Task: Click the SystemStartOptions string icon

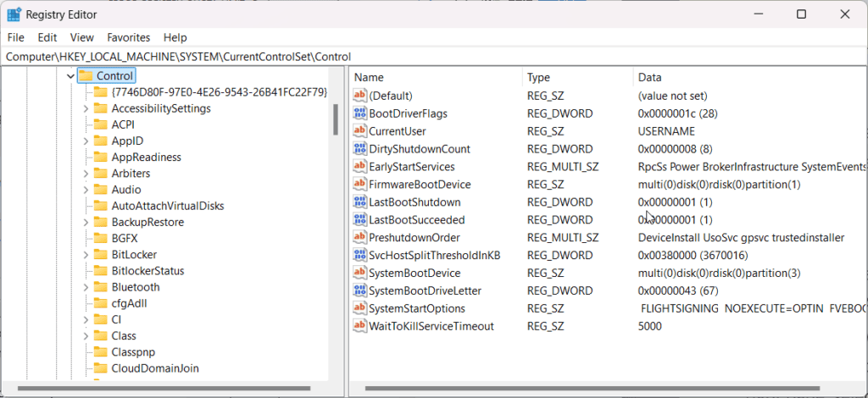Action: click(359, 308)
